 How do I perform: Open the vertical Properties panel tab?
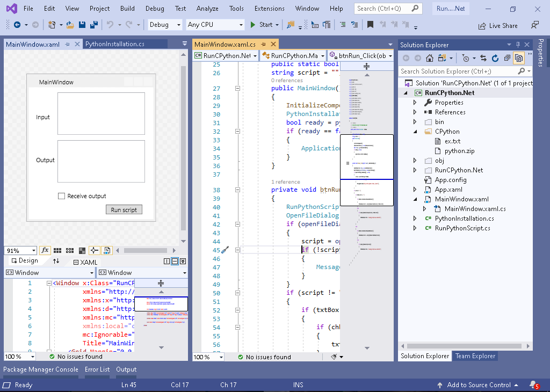click(x=540, y=53)
